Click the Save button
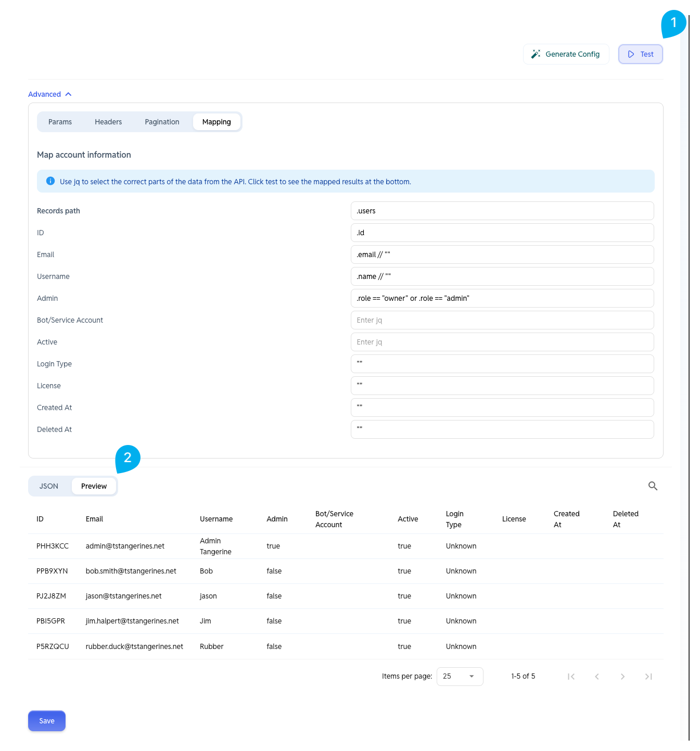This screenshot has width=700, height=751. pyautogui.click(x=47, y=721)
